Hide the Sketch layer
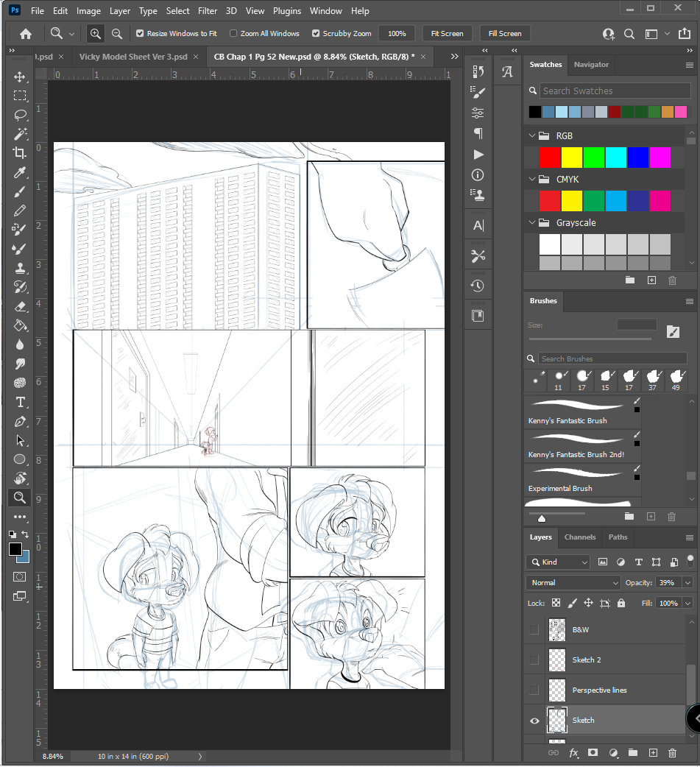 534,721
